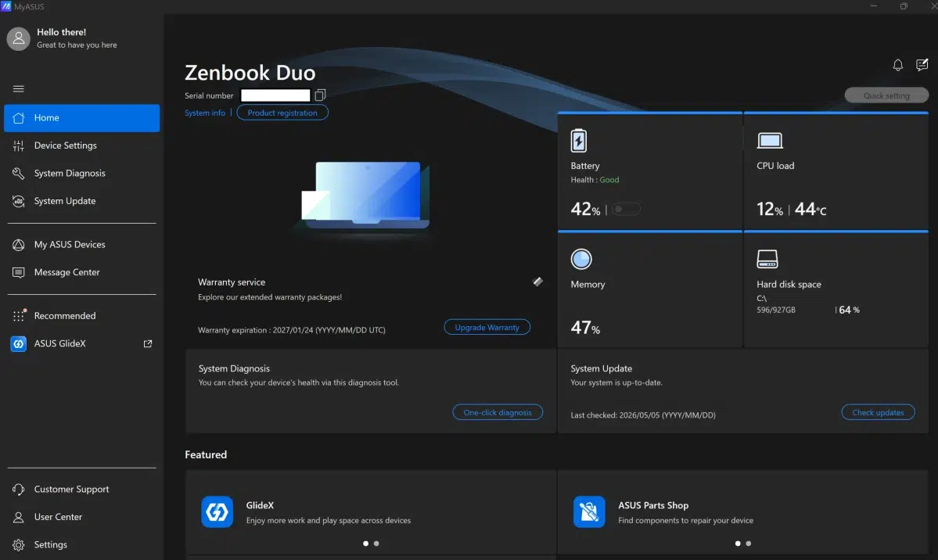
Task: Click the GlideX featured app icon
Action: coord(217,512)
